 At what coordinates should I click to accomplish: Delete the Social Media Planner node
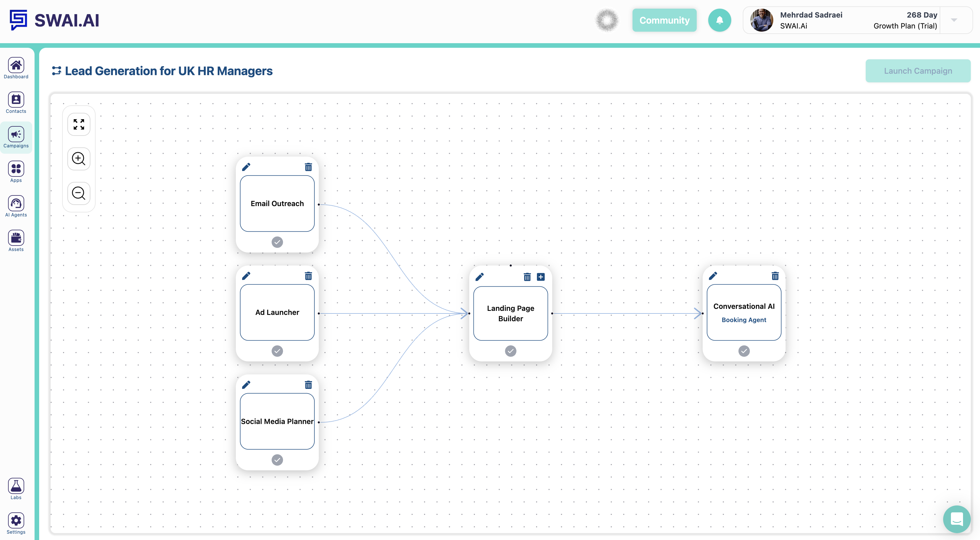point(308,385)
